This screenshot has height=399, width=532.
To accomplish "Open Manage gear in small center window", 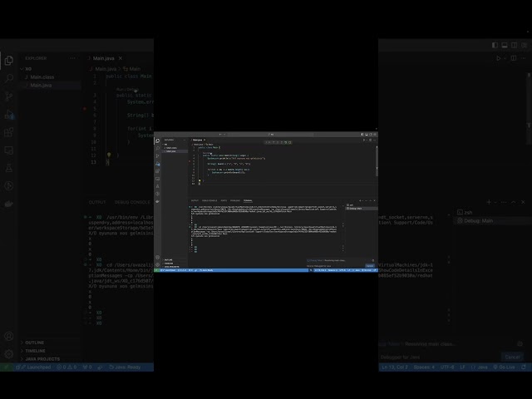I will 157,264.
